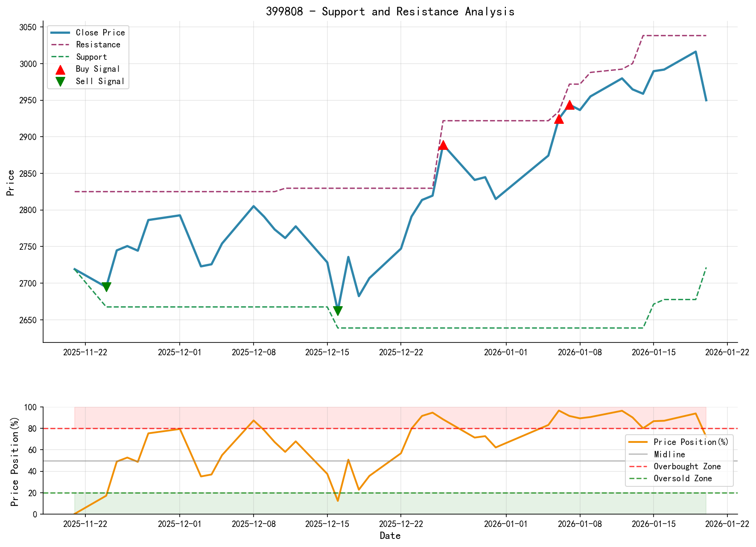The image size is (756, 547).
Task: Select the green Sell Signal triangle icon in legend
Action: 60,81
